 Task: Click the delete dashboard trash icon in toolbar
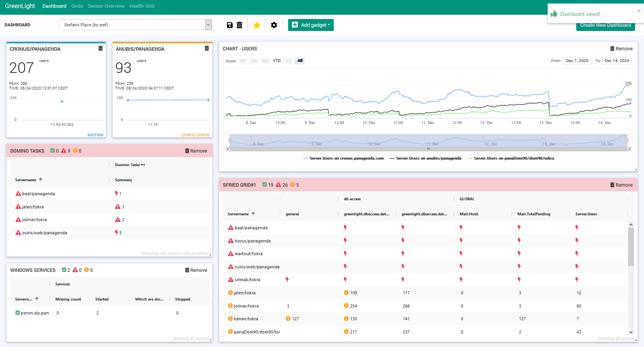[x=239, y=25]
